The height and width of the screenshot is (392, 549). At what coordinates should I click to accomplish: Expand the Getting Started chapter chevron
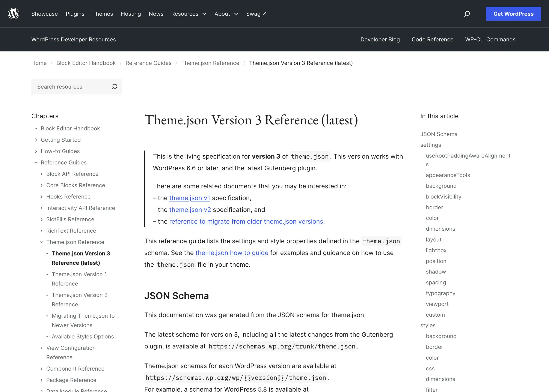click(36, 140)
